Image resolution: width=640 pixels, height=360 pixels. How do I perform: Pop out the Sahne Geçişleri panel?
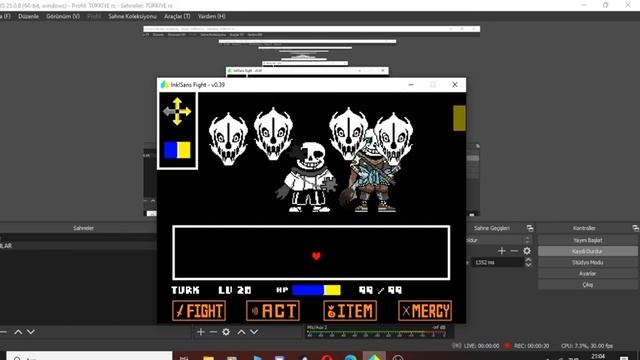point(530,228)
